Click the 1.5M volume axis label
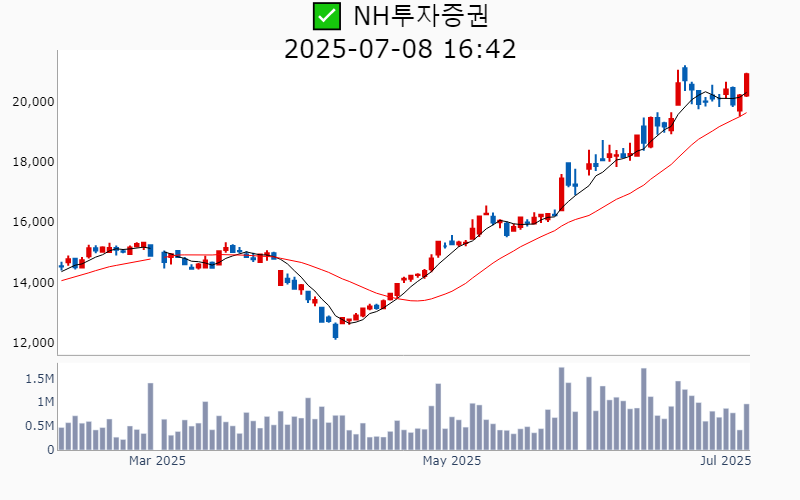The width and height of the screenshot is (800, 500). (40, 379)
